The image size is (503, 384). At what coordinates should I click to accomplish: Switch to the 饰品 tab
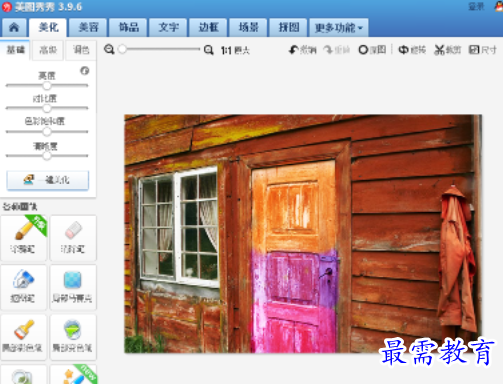click(128, 27)
